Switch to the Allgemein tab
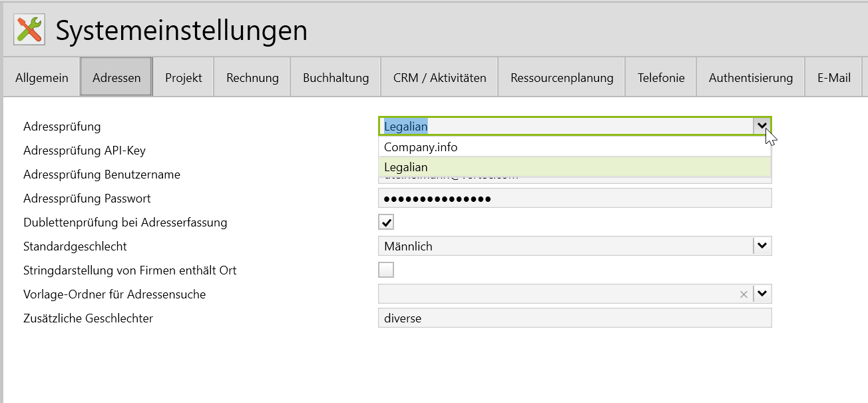Image resolution: width=868 pixels, height=403 pixels. click(x=42, y=78)
